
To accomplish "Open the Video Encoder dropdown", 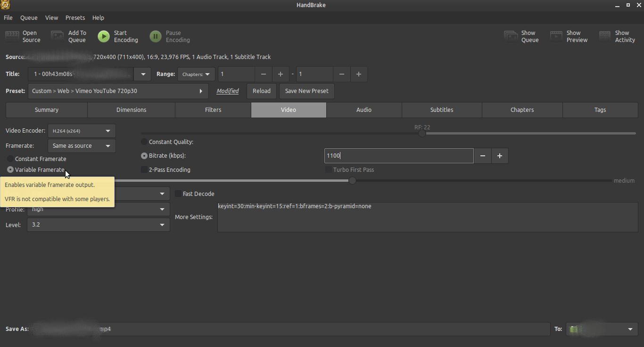I will click(82, 131).
